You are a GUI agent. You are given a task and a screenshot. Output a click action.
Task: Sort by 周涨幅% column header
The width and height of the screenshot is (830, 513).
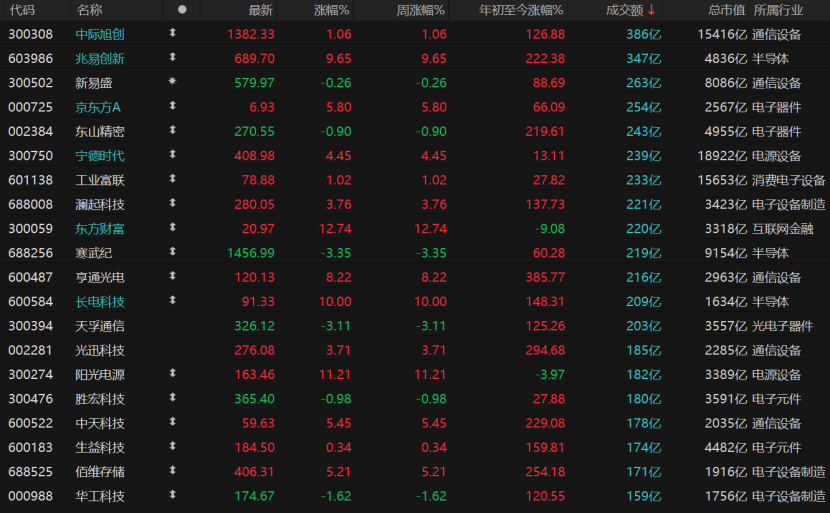click(421, 10)
